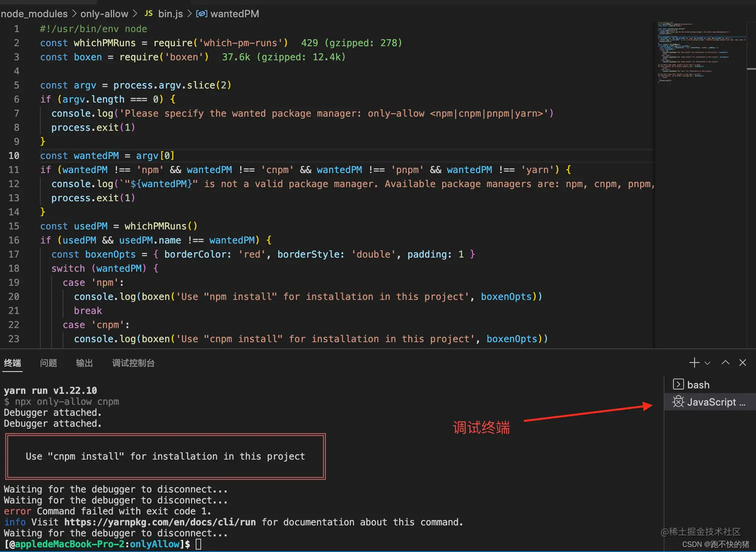Click the 'break' statement on line 21
The height and width of the screenshot is (552, 756).
click(x=88, y=311)
